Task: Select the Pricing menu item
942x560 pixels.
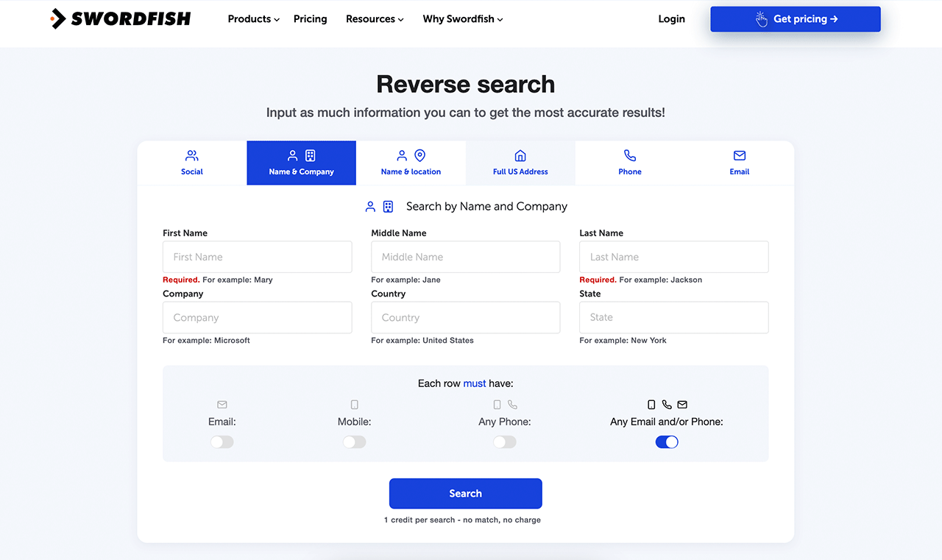Action: point(310,18)
